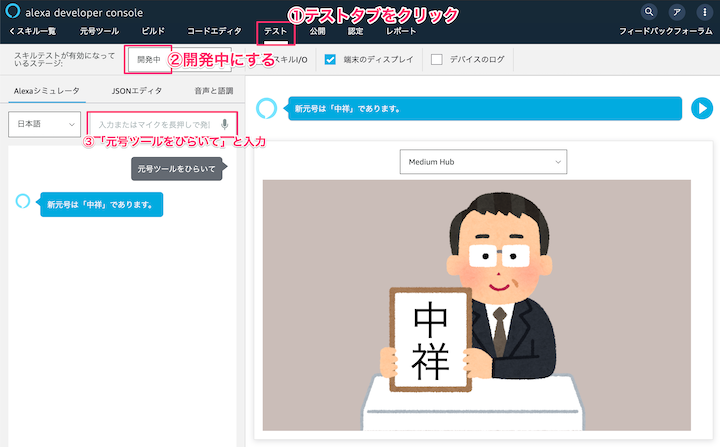Open the レポート tab
The width and height of the screenshot is (720, 447).
[x=401, y=31]
